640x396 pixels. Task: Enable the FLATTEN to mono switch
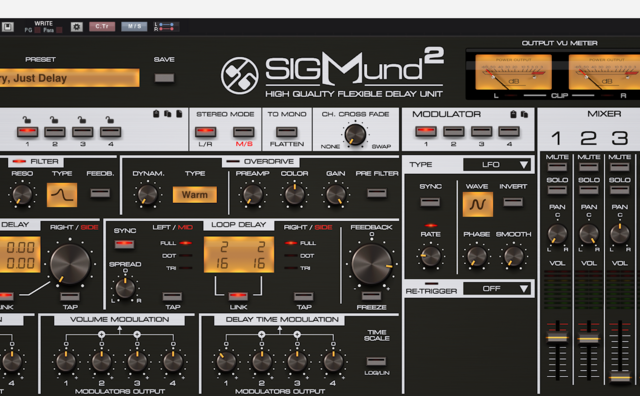click(x=287, y=131)
